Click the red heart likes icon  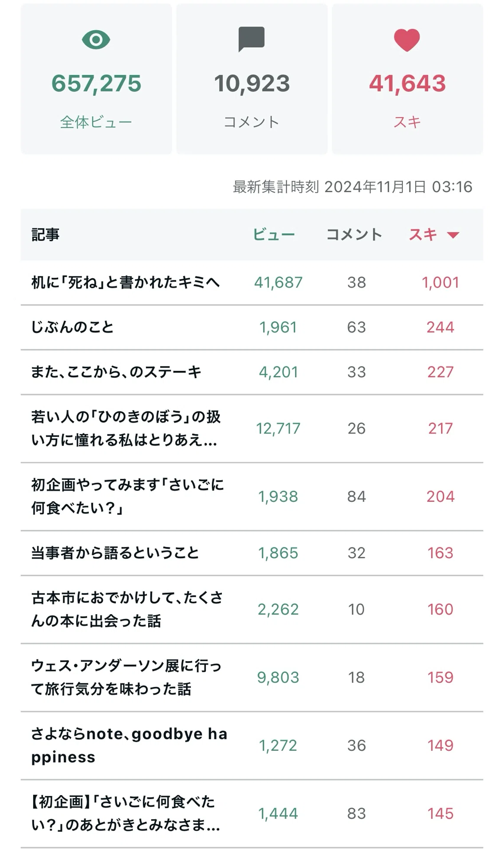click(x=407, y=40)
